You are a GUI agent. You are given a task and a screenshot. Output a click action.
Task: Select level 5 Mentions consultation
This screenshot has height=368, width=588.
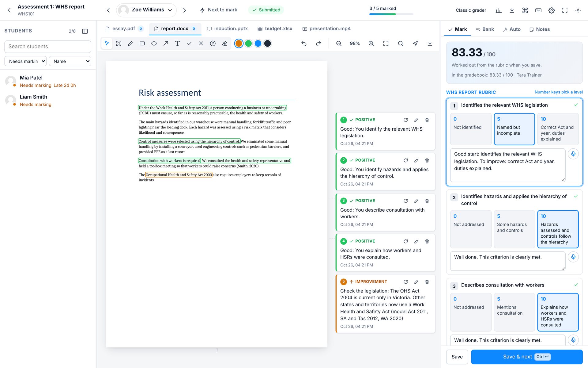pos(514,312)
